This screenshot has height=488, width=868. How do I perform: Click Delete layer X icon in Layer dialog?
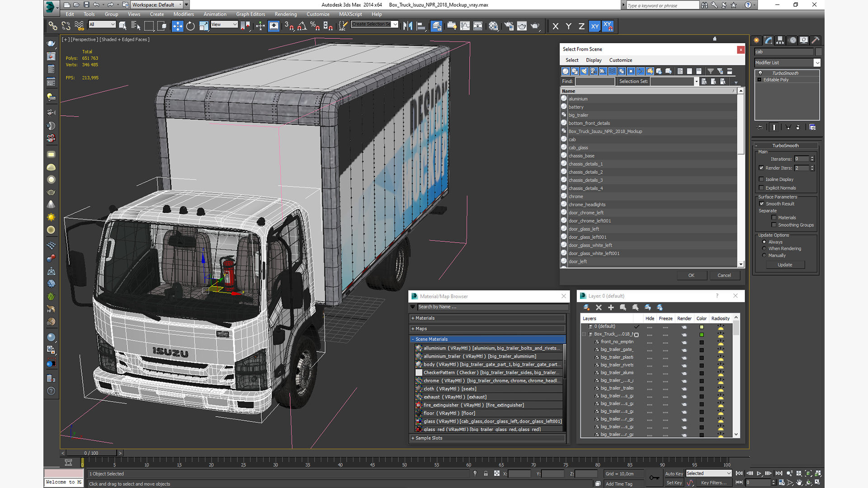tap(599, 307)
